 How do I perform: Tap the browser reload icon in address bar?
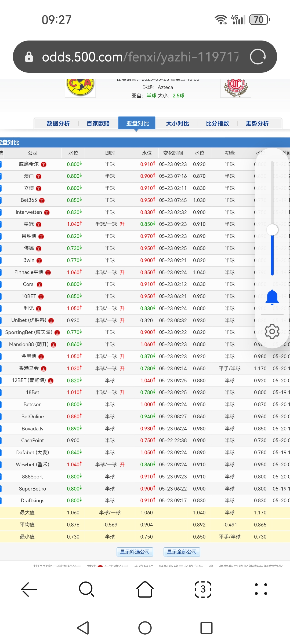click(258, 57)
